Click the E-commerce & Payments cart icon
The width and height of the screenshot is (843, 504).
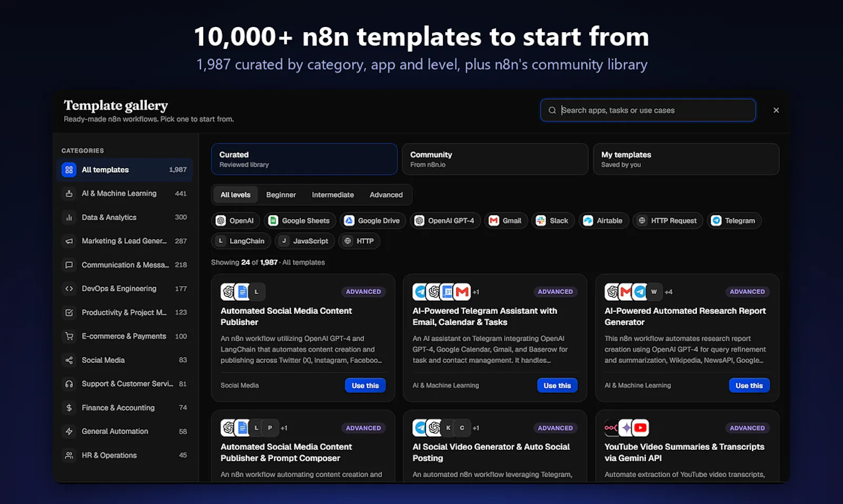tap(69, 336)
